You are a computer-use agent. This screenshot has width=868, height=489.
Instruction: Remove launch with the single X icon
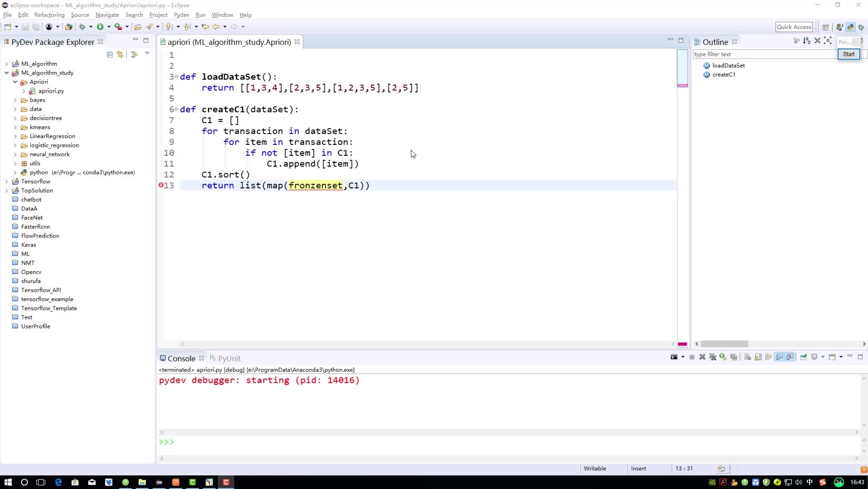[x=702, y=357]
